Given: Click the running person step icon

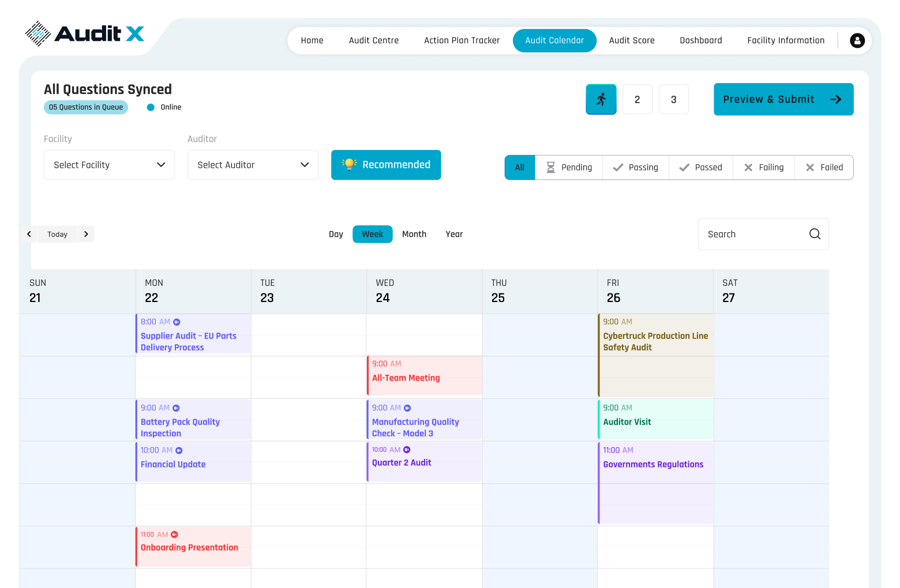Looking at the screenshot, I should coord(601,99).
